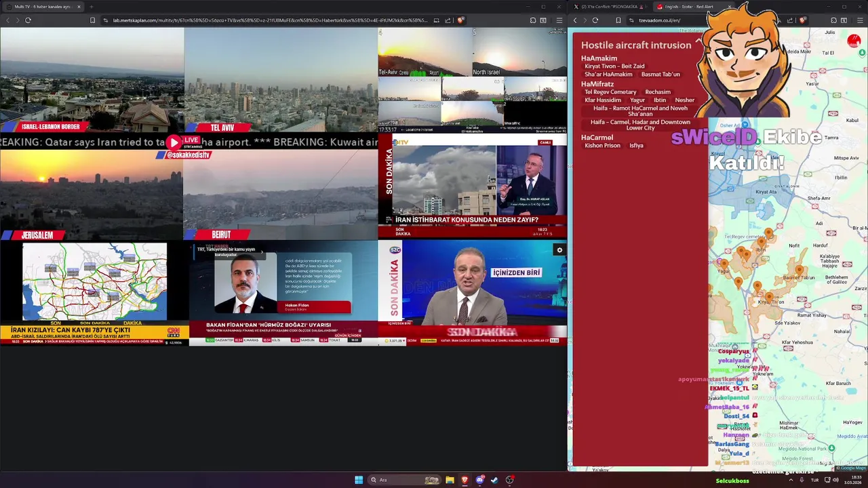
Task: Open the CNN Türk traffic map stream
Action: (94, 293)
